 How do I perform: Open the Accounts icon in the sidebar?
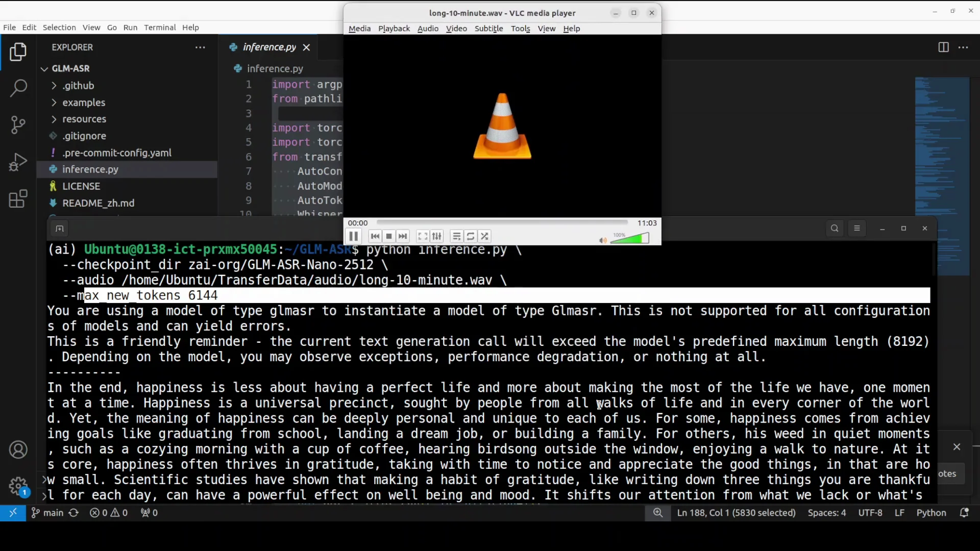[19, 449]
